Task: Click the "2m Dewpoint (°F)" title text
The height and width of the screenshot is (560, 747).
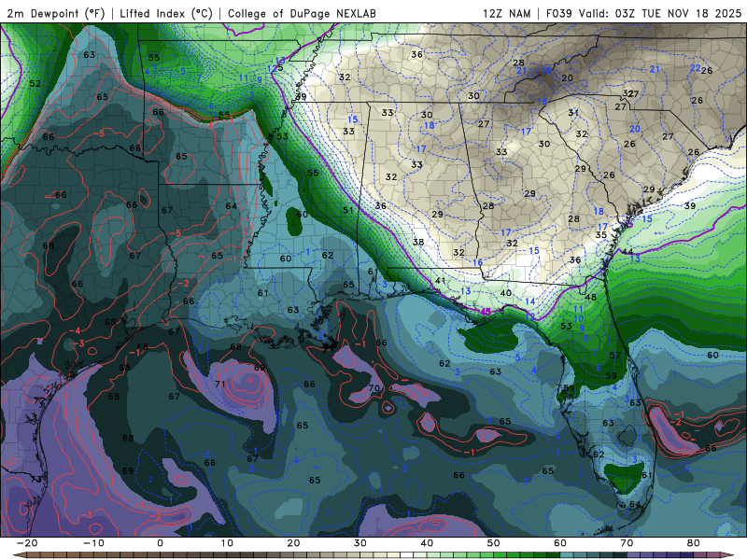Action: point(55,13)
